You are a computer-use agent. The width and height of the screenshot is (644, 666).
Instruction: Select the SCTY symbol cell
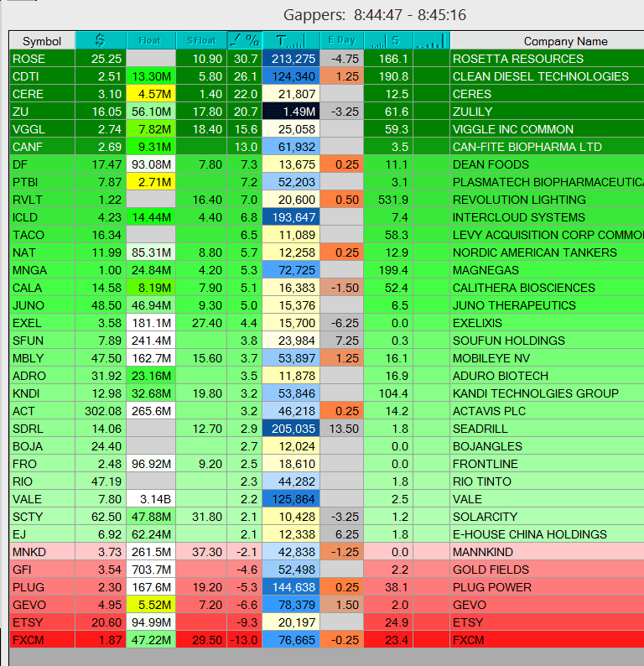coord(43,517)
